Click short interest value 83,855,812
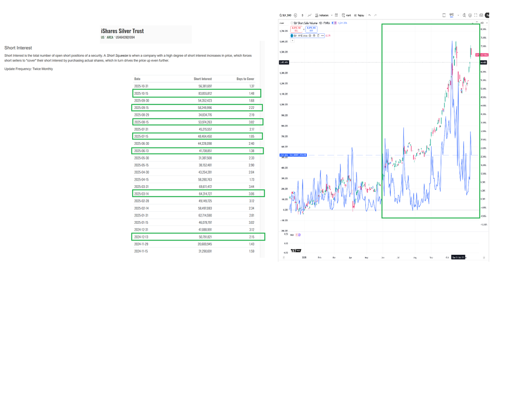 (x=205, y=93)
